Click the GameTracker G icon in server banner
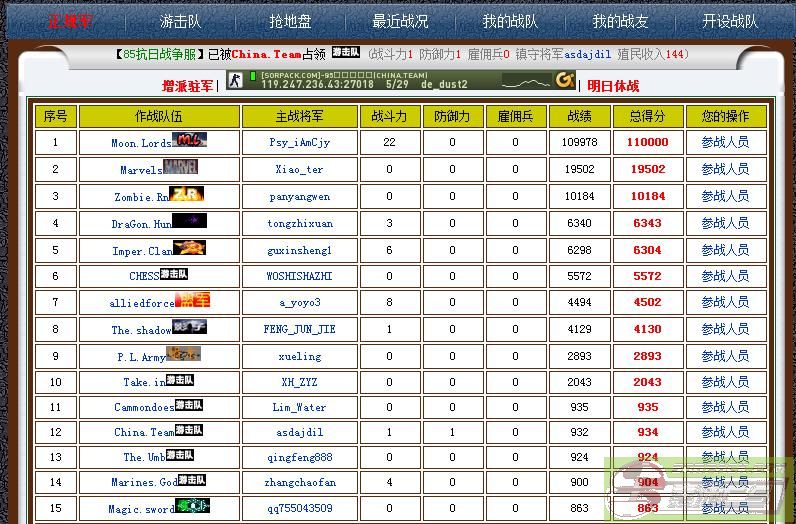The height and width of the screenshot is (524, 796). tap(564, 80)
